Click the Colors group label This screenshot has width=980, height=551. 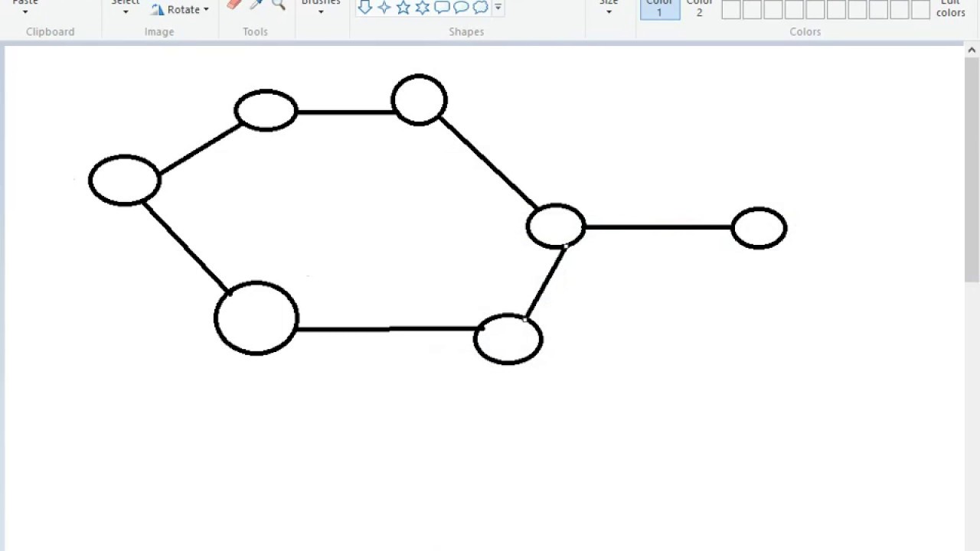coord(805,31)
